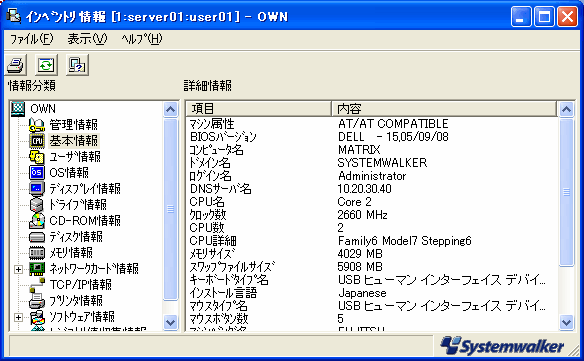Click the computer help toolbar icon
Image resolution: width=584 pixels, height=361 pixels.
[77, 65]
